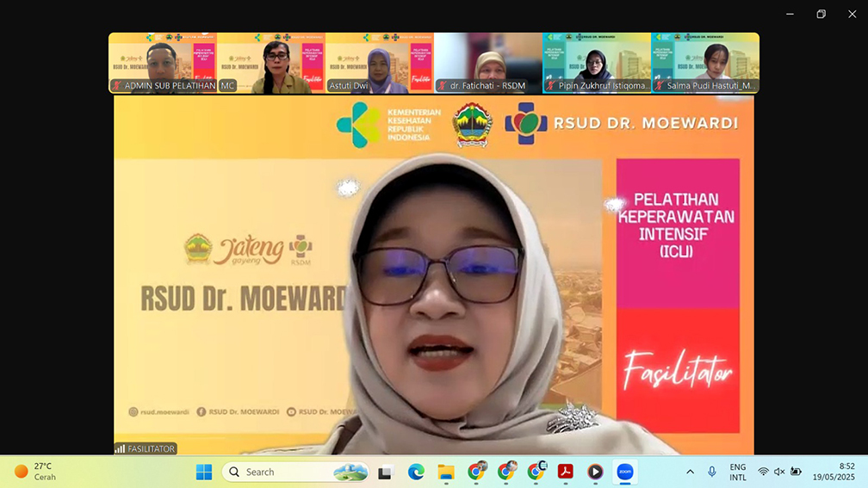This screenshot has width=868, height=488.
Task: Toggle the muted volume speaker icon
Action: coord(779,472)
